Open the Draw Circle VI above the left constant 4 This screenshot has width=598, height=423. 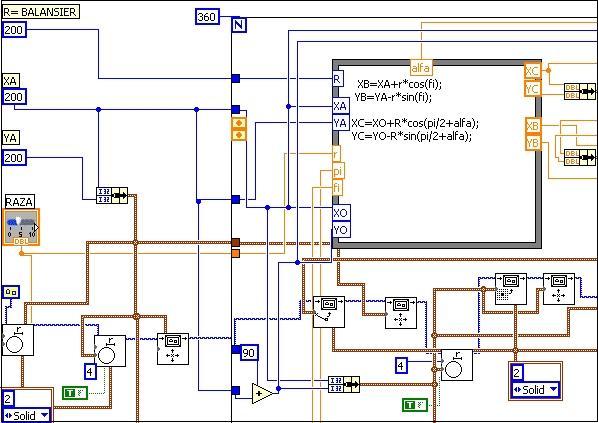tap(110, 351)
